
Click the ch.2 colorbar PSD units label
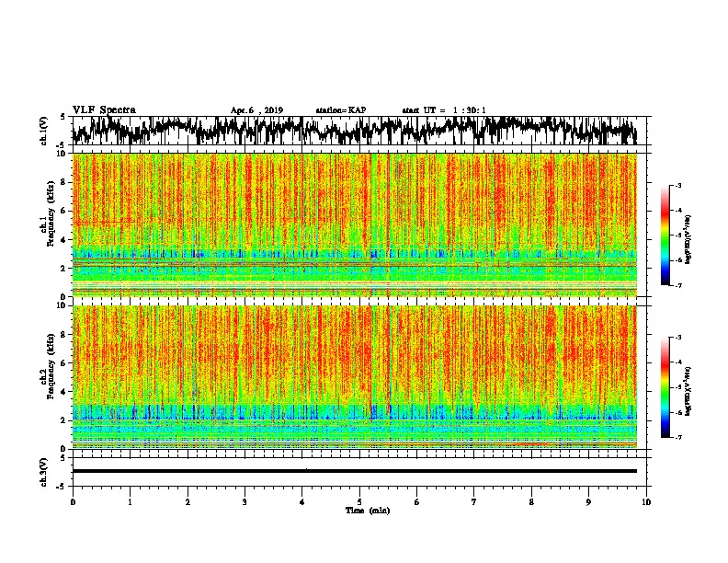(688, 391)
